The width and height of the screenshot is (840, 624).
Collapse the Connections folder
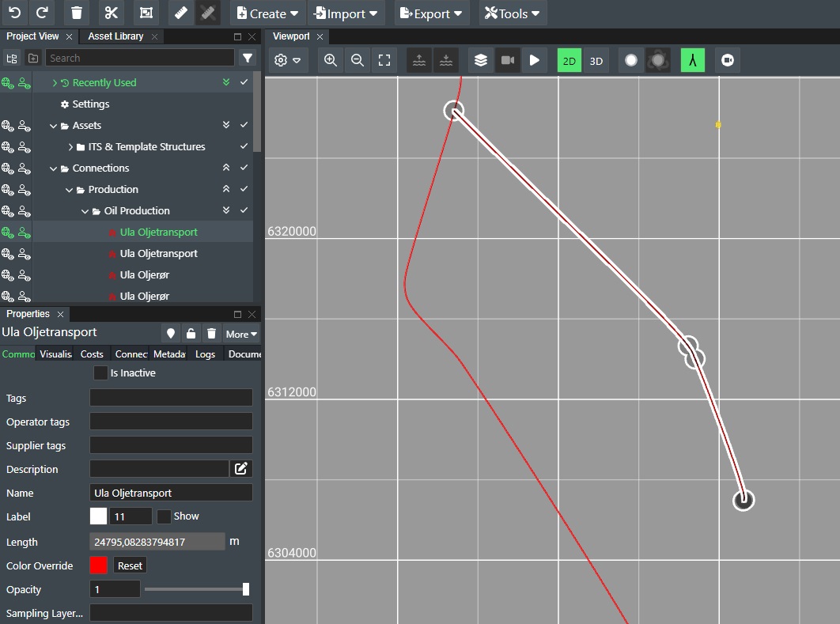(x=53, y=168)
